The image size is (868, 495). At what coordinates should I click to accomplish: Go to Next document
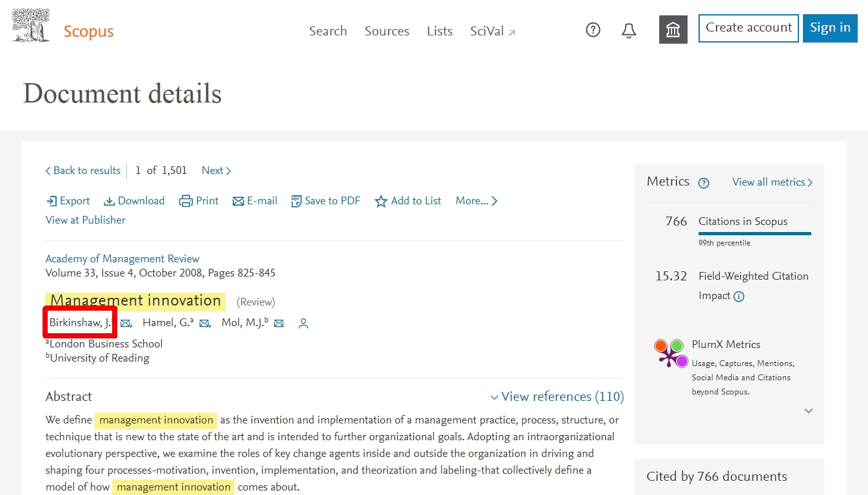(x=216, y=170)
